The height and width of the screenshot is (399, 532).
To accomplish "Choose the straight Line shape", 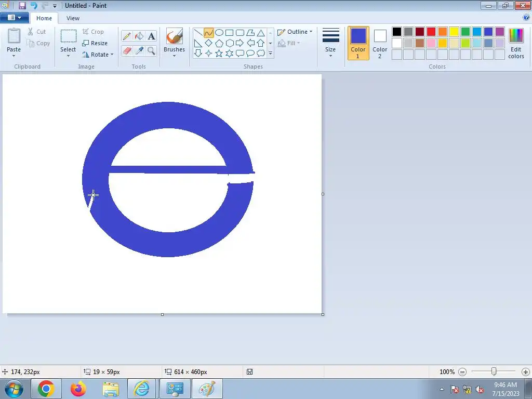I will coord(198,33).
